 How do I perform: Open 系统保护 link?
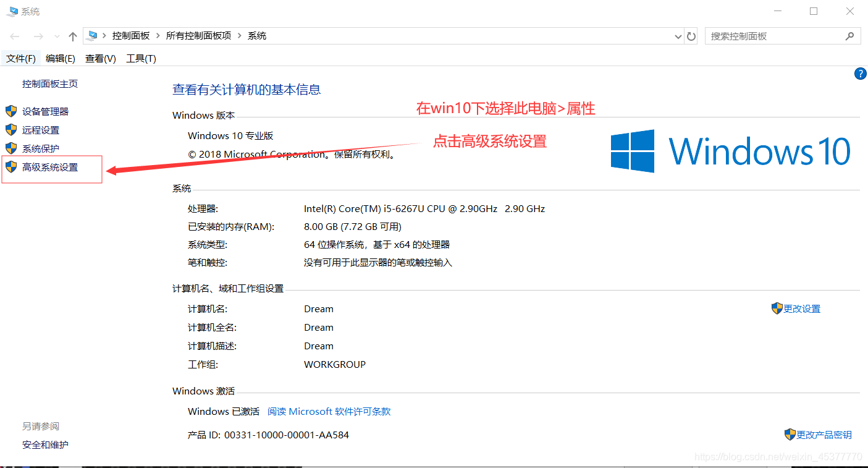click(41, 149)
